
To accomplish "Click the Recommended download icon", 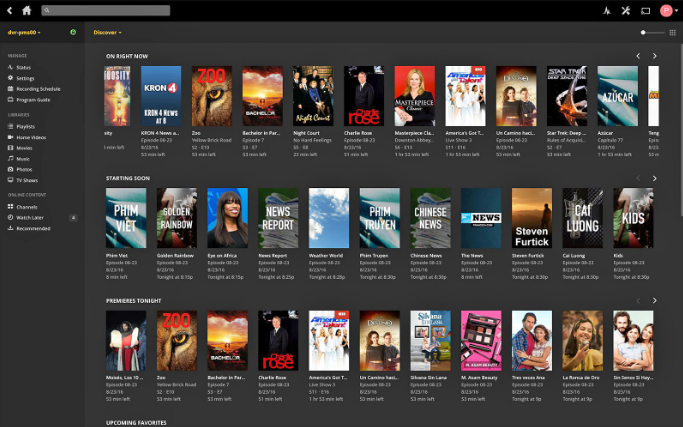I will tap(10, 228).
